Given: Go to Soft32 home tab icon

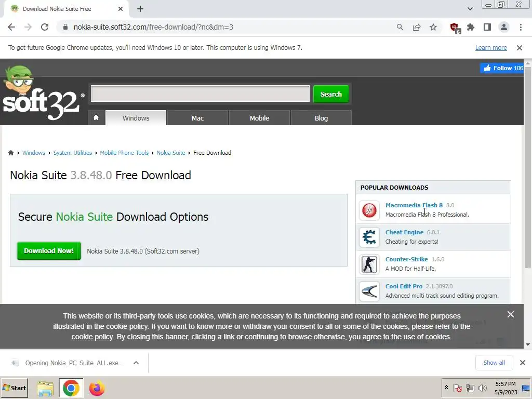Looking at the screenshot, I should point(96,117).
